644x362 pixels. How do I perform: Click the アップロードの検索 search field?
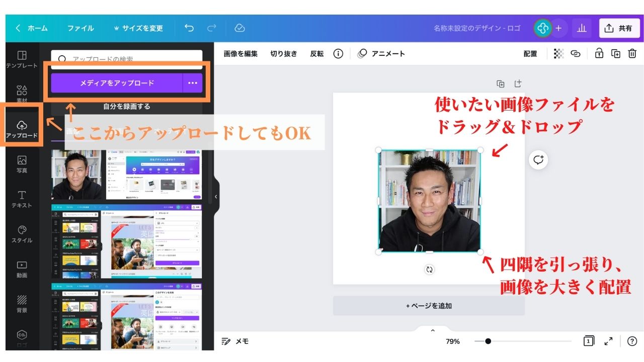[x=131, y=59]
